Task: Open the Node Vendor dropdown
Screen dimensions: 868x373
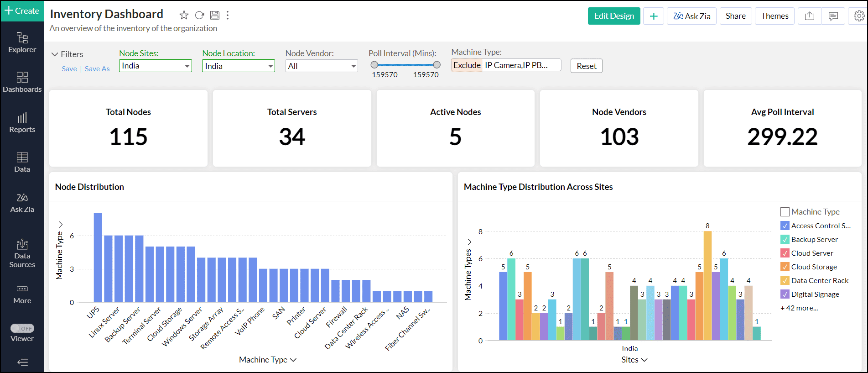Action: [321, 66]
